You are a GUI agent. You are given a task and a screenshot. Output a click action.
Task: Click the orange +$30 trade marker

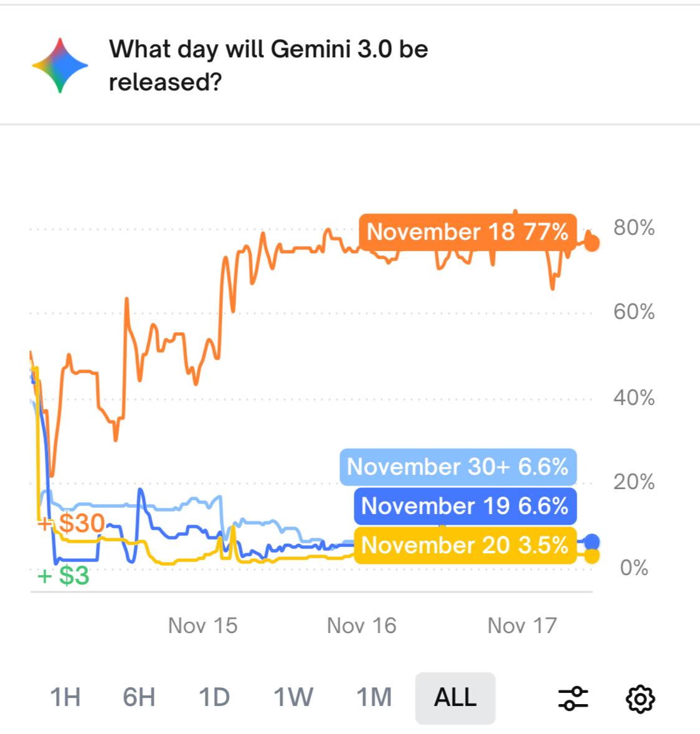tap(71, 523)
